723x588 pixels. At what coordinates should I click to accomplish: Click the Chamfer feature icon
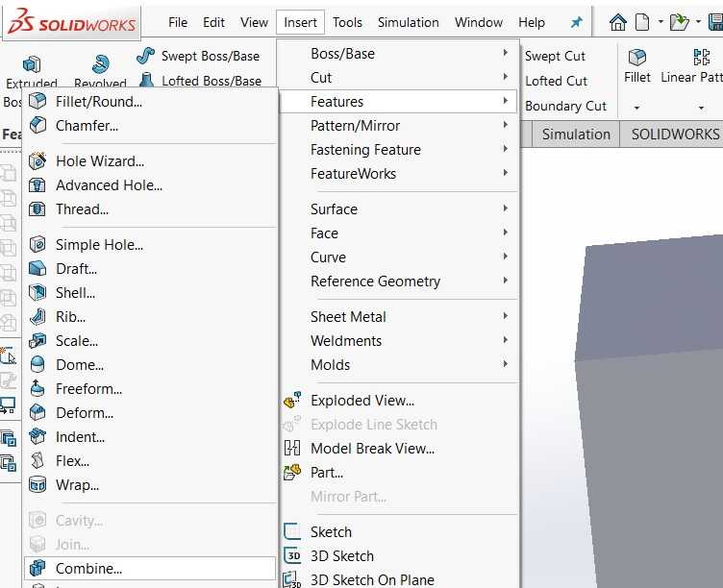pos(37,125)
